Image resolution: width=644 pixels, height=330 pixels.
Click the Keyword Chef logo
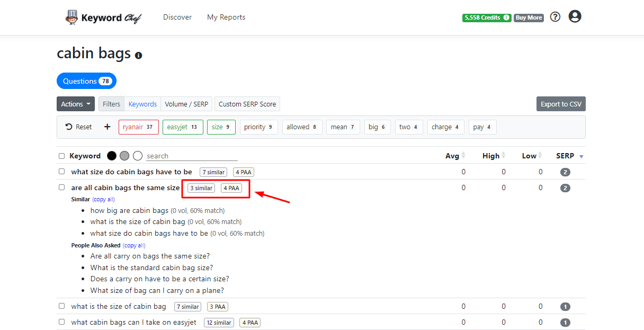click(x=103, y=17)
